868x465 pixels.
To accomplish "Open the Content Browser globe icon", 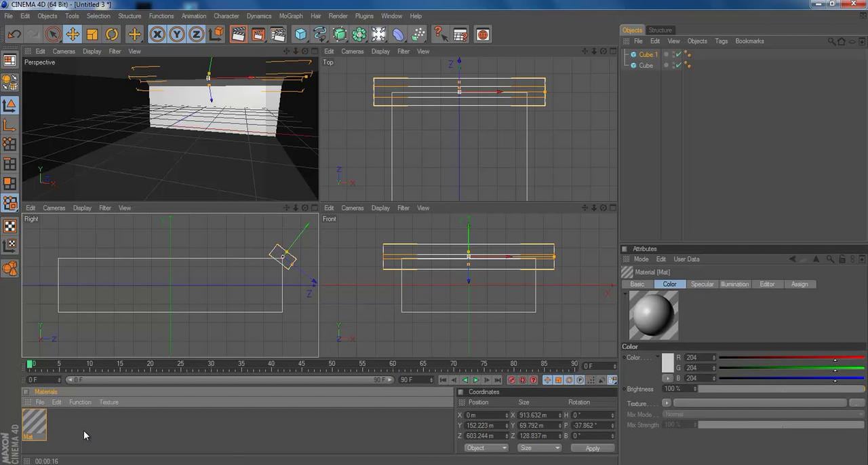I will [x=483, y=34].
